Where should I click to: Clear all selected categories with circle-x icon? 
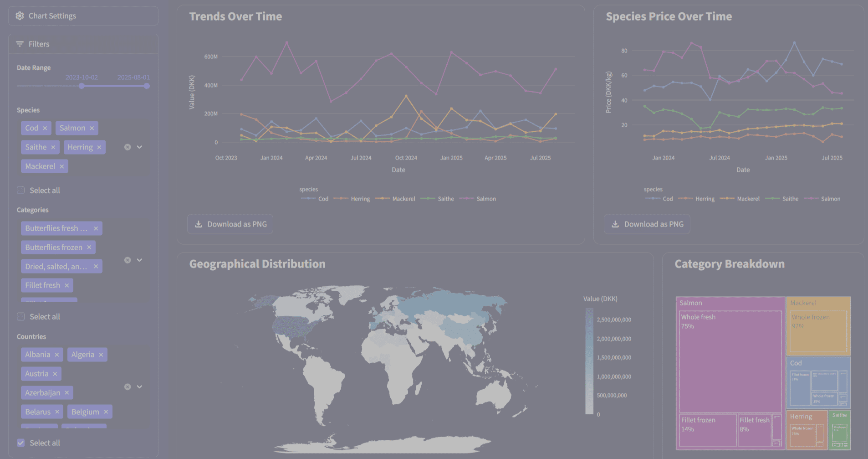128,260
